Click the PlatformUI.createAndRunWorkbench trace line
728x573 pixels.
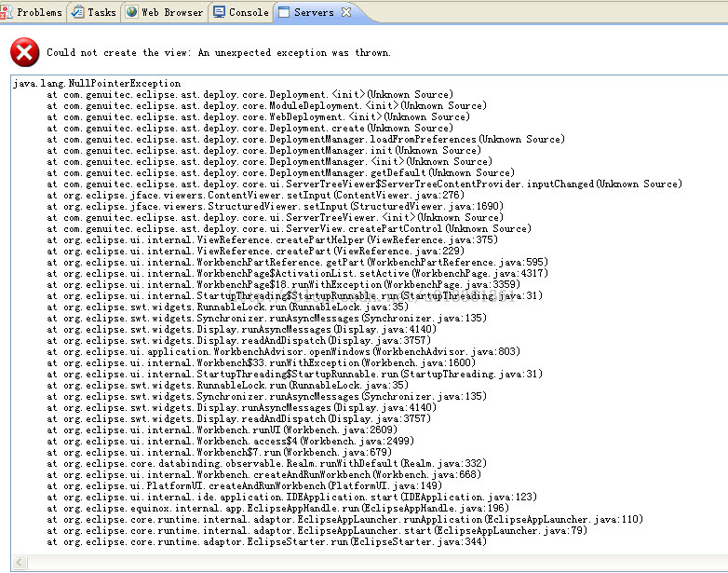[231, 486]
